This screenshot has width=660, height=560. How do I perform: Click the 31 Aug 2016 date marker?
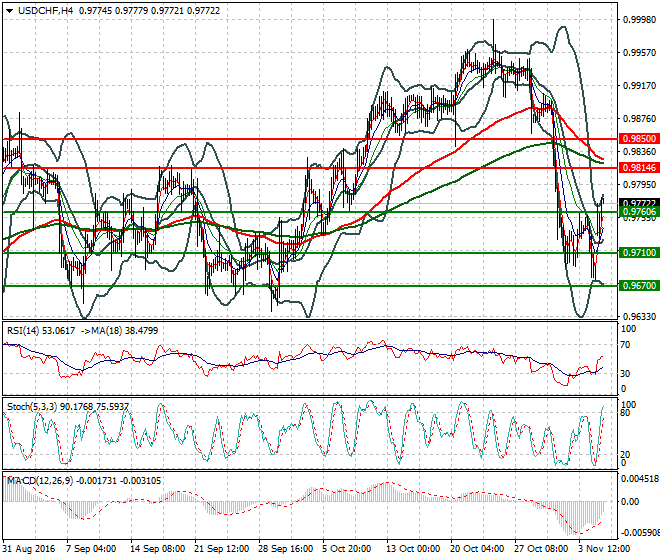click(x=29, y=549)
